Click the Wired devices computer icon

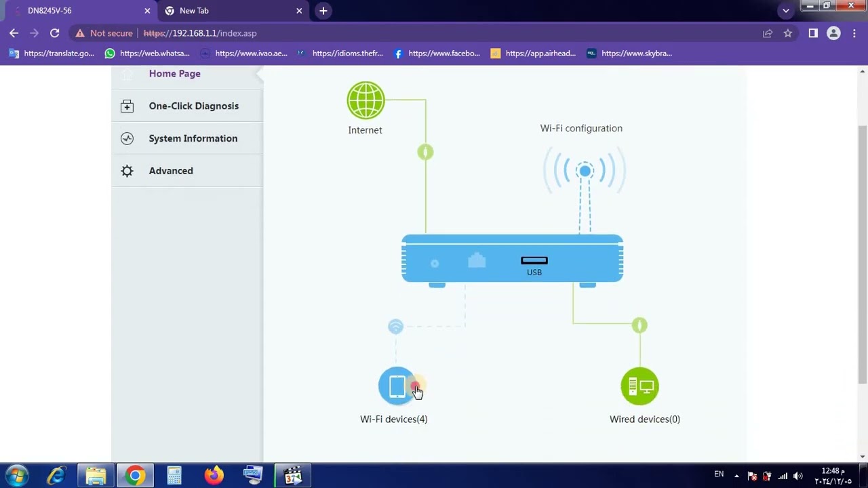[639, 386]
